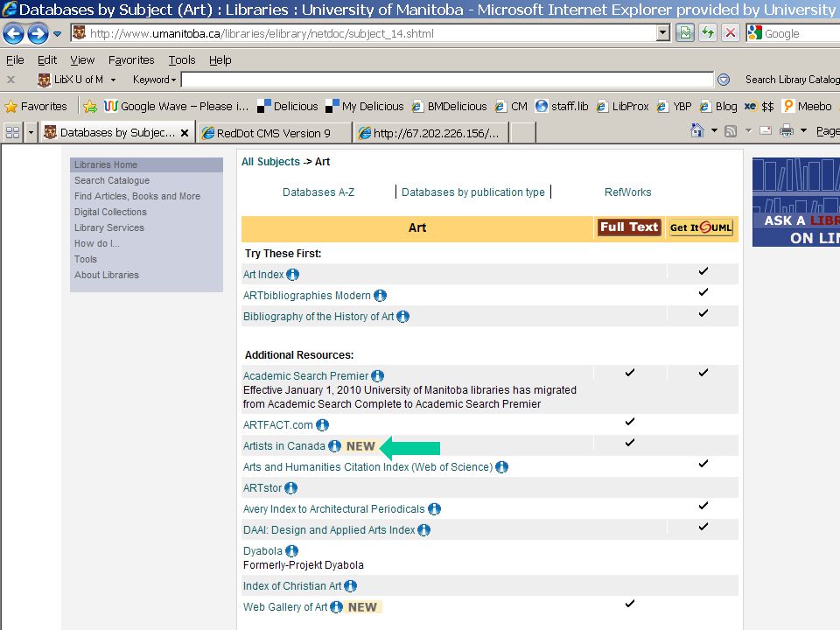Screen dimensions: 840x630
Task: Refresh the page with green arrows icon
Action: (708, 33)
